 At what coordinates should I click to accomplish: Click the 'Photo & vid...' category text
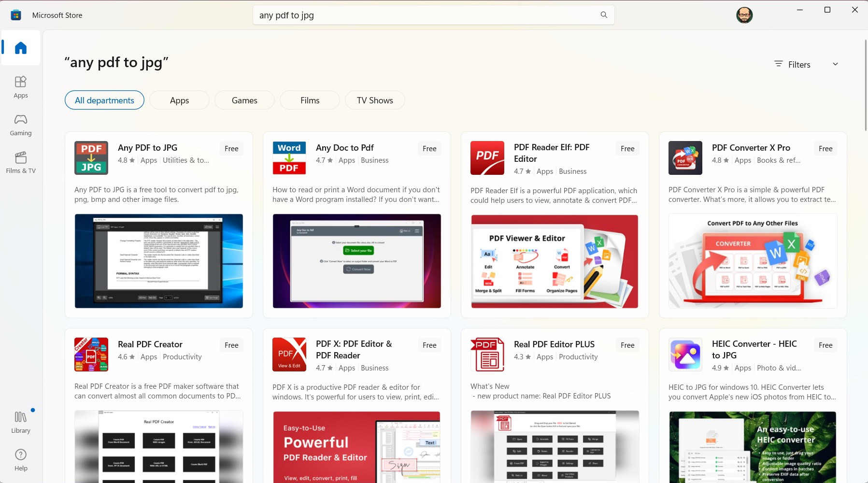pos(779,368)
